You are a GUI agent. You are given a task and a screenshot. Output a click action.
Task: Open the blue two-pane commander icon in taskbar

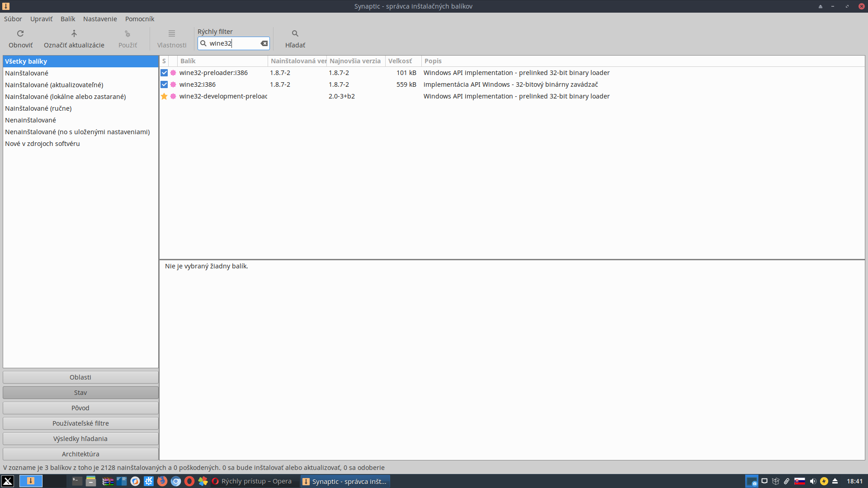(122, 481)
